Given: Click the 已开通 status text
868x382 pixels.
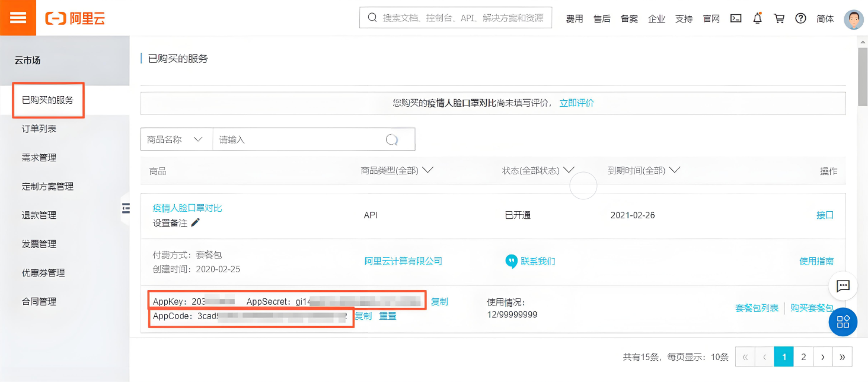Looking at the screenshot, I should (518, 215).
